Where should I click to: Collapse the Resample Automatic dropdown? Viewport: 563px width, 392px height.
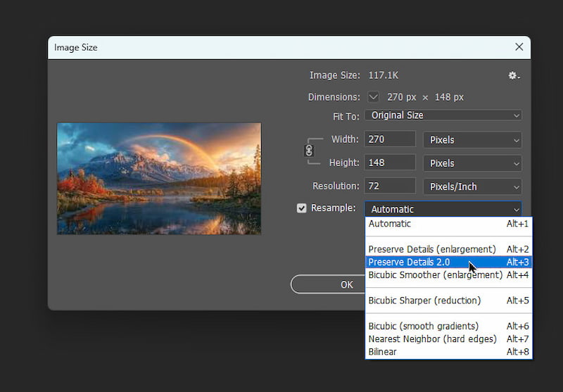tap(443, 209)
